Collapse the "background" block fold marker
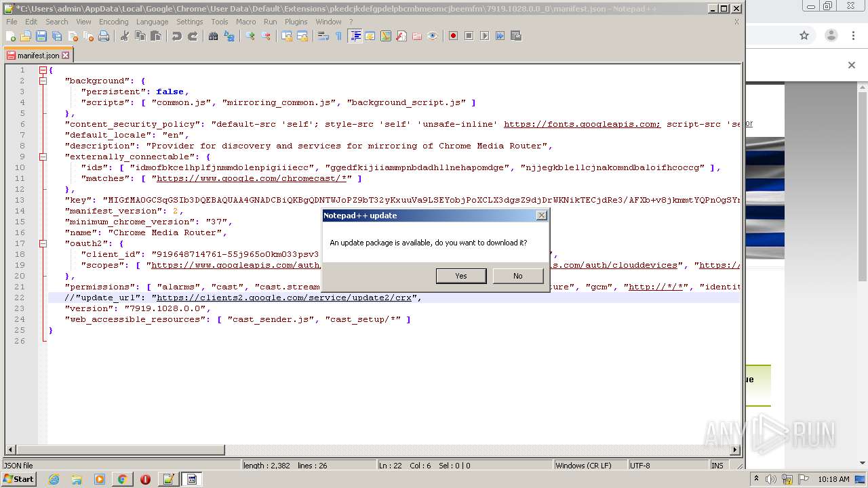This screenshot has height=488, width=868. coord(43,81)
